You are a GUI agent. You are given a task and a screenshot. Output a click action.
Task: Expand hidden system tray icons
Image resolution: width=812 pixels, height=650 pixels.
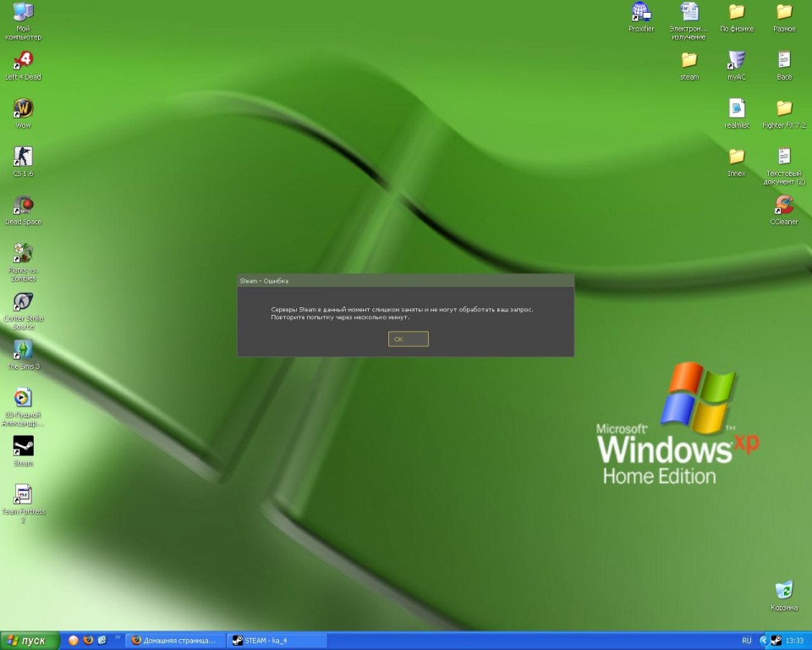(x=763, y=641)
